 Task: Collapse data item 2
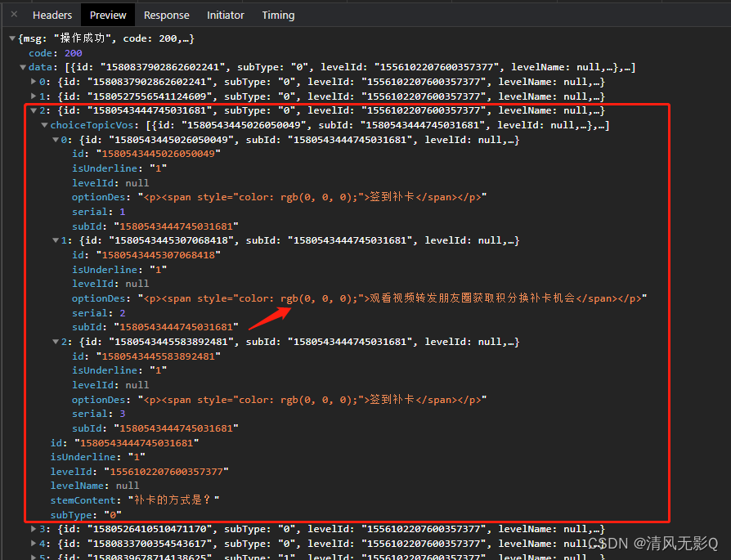tap(34, 110)
